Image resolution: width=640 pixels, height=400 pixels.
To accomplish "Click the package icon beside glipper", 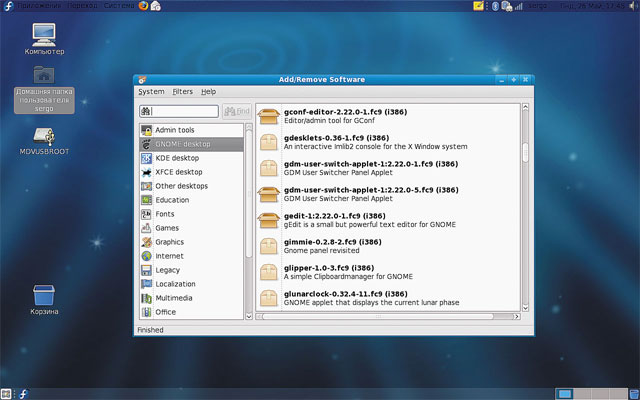I will point(269,272).
